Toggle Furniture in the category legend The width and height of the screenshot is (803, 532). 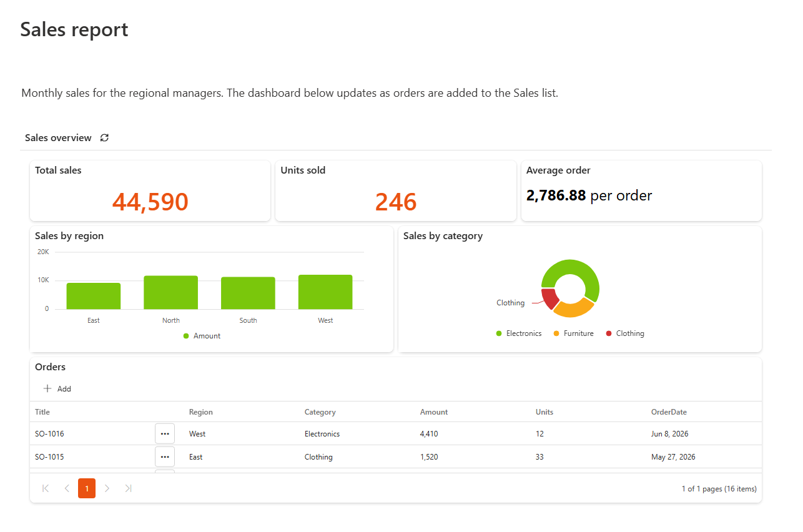coord(574,333)
